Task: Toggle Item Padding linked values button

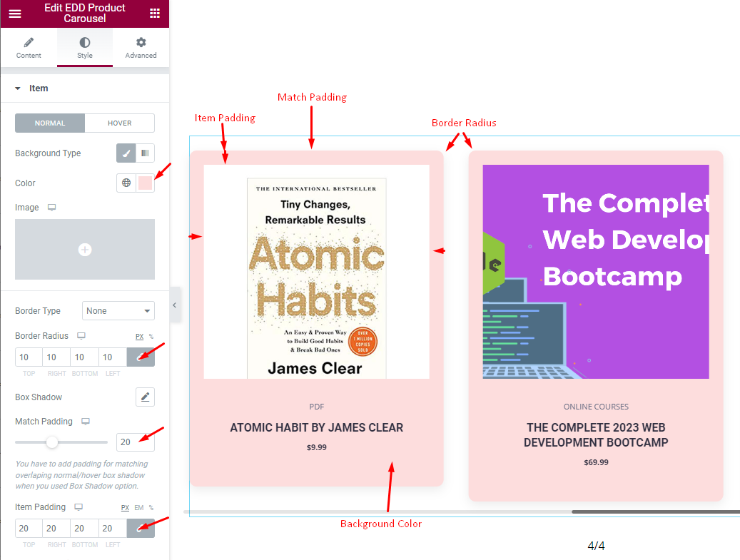Action: pos(141,529)
